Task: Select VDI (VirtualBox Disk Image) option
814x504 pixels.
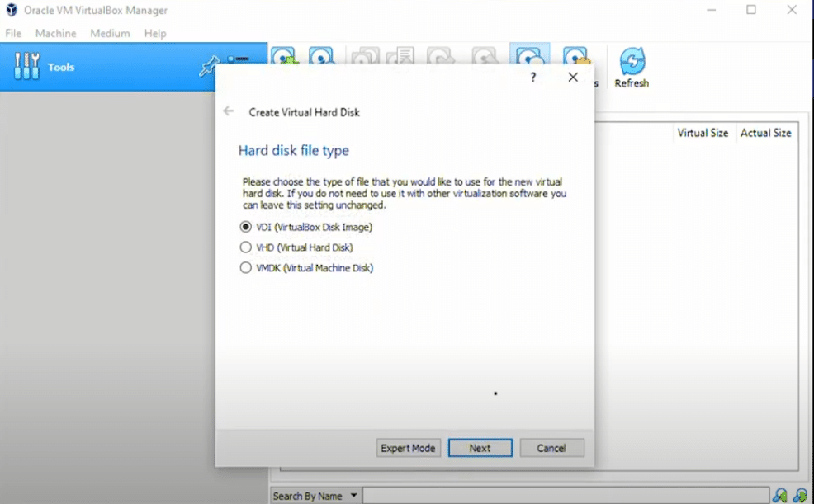Action: (x=245, y=227)
